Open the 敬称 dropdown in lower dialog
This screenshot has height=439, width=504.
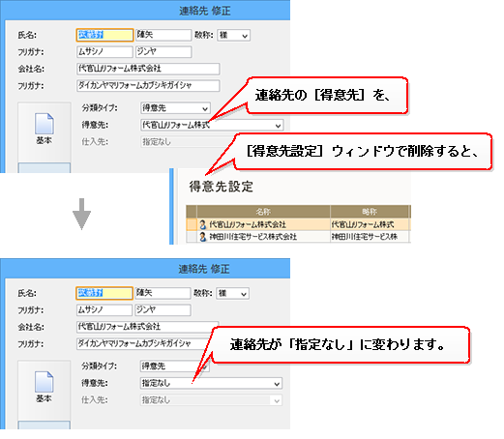click(x=233, y=294)
